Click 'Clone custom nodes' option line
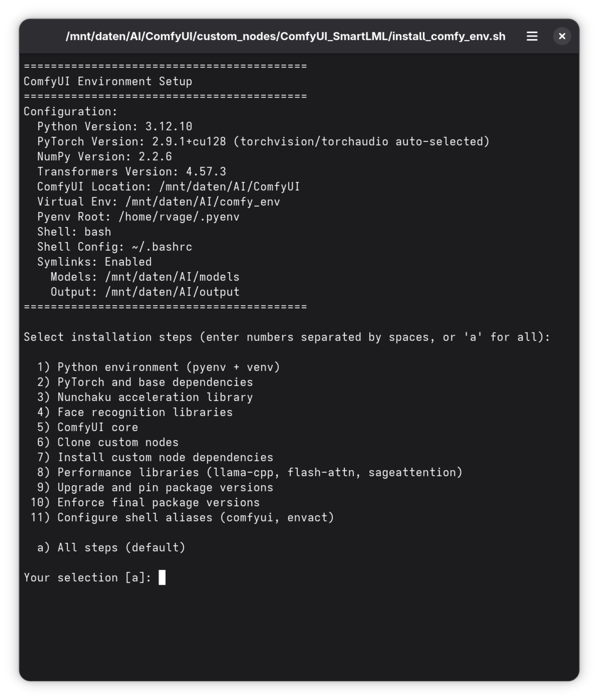Screen dimensions: 598x700 (108, 442)
